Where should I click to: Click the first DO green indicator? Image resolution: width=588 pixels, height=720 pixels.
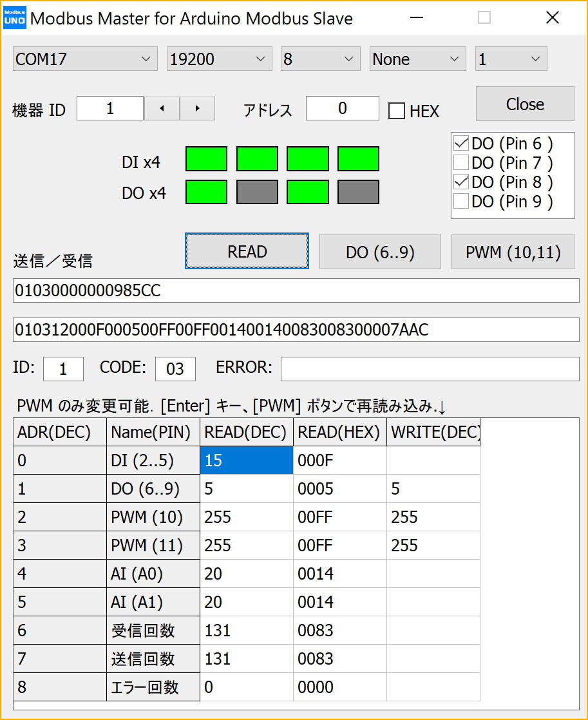point(206,192)
